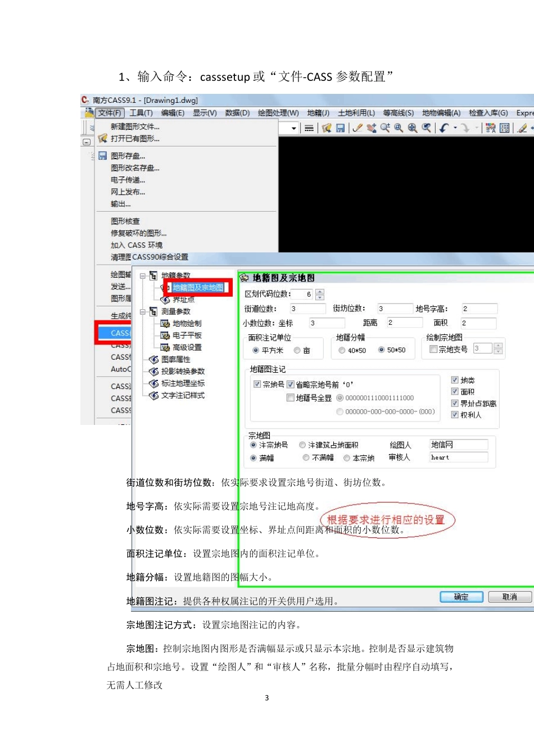Click the 街道位数 input field
The height and width of the screenshot is (756, 534).
[307, 309]
